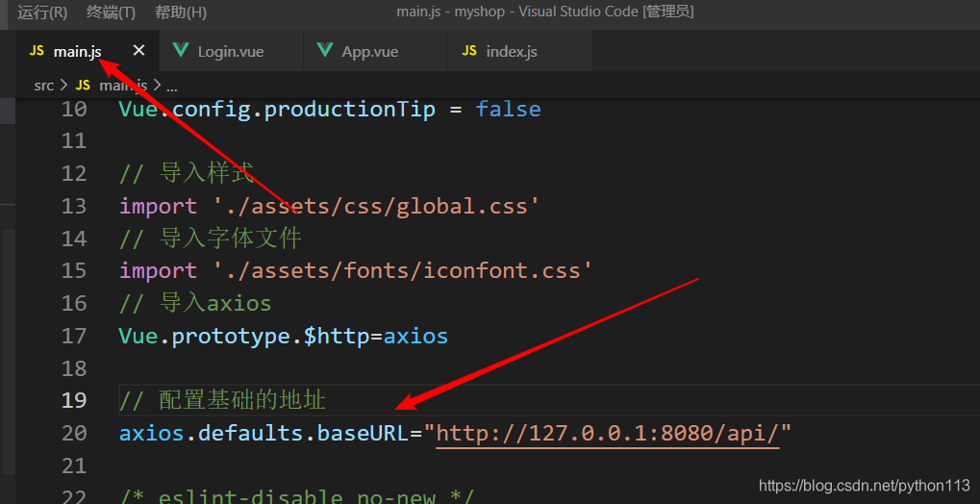Click the './assets/fonts/iconfont.css' import path
The height and width of the screenshot is (504, 980).
[403, 271]
